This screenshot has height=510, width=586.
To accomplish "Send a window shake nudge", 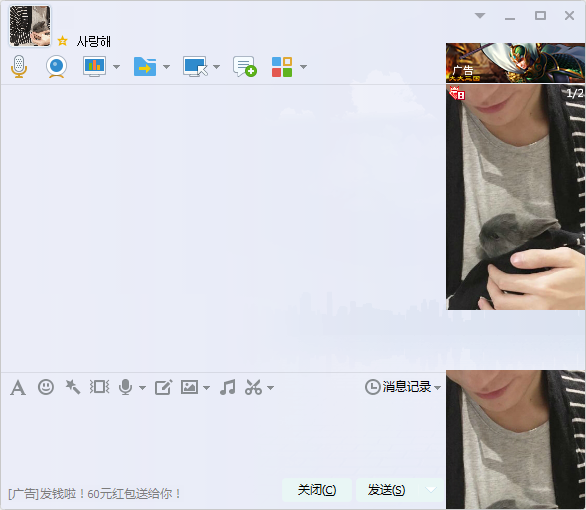I will (x=99, y=387).
